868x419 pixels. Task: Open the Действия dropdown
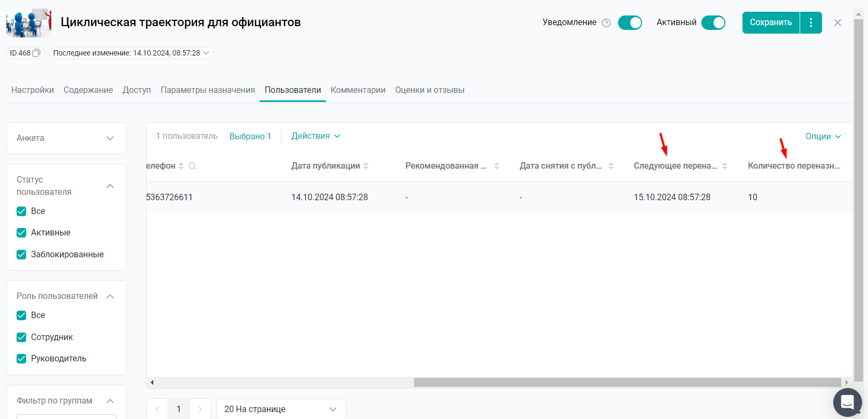click(315, 136)
